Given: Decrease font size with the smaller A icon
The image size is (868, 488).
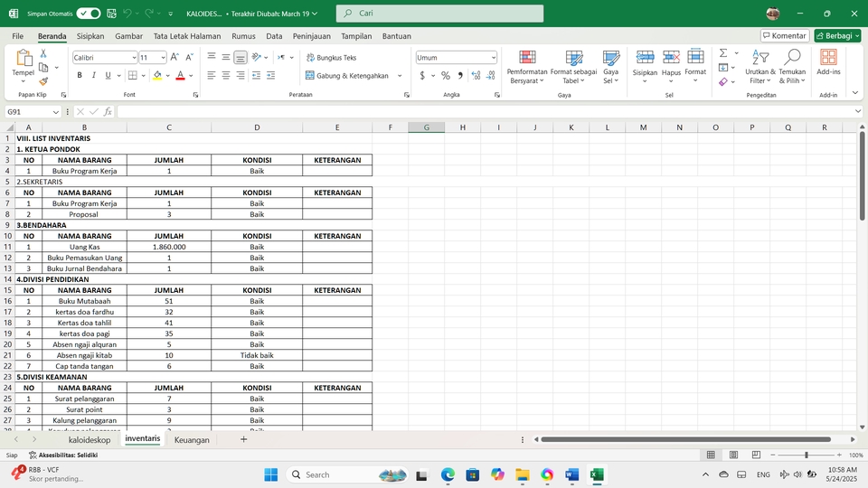Looking at the screenshot, I should coord(189,57).
